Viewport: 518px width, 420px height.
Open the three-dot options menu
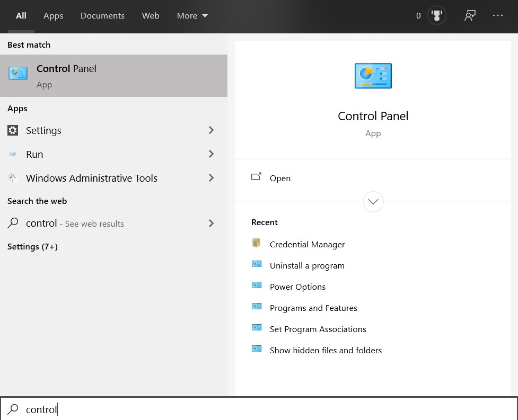(x=497, y=16)
